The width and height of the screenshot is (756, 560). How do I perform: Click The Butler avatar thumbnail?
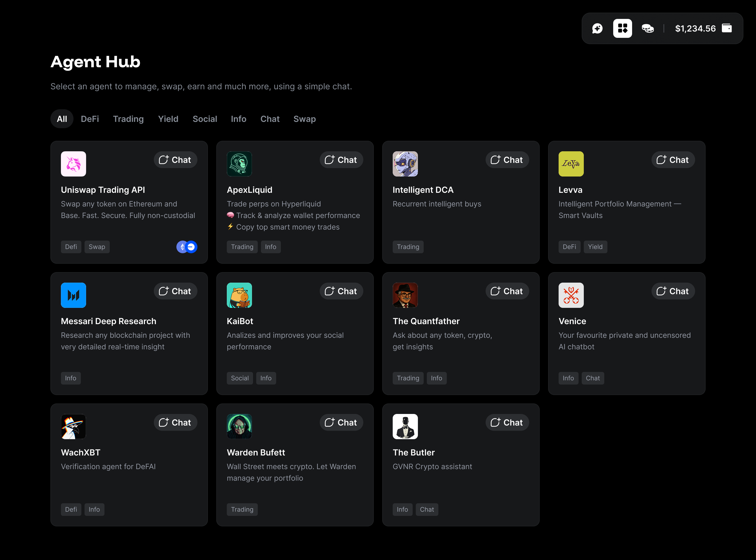pyautogui.click(x=405, y=427)
